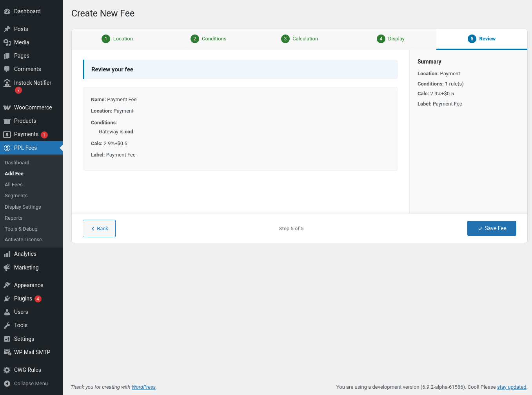Click the Marketing megaphone icon
The height and width of the screenshot is (395, 532).
[7, 268]
